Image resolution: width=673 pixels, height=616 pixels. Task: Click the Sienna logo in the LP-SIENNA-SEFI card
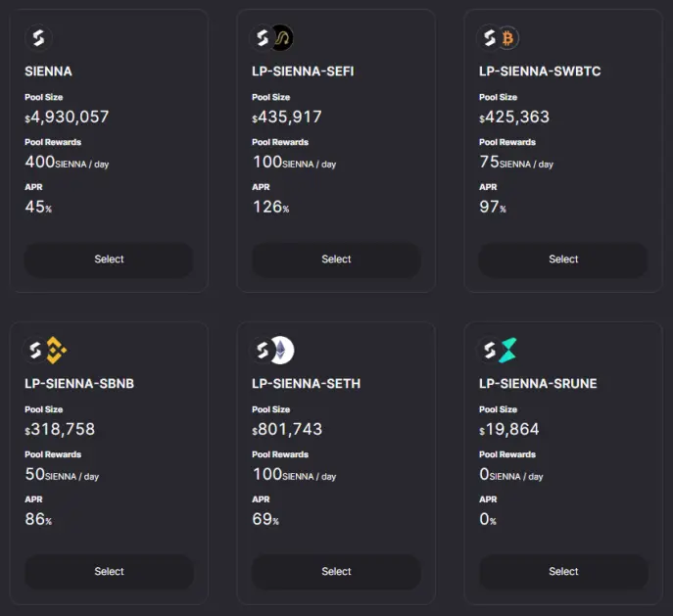(x=263, y=38)
